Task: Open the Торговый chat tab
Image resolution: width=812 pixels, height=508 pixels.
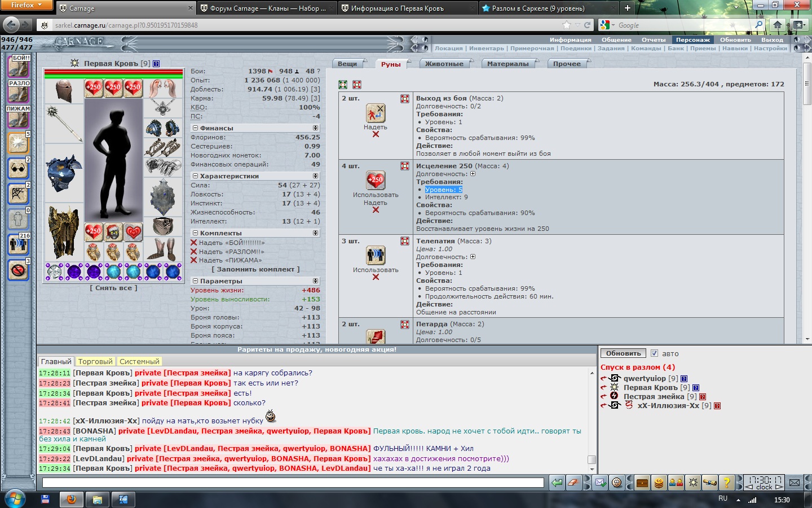Action: click(95, 361)
